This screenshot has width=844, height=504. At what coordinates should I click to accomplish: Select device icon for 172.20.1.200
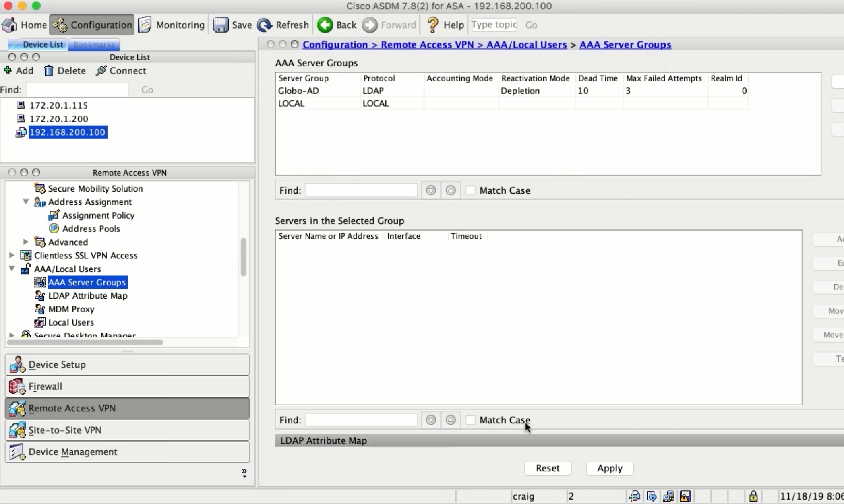click(x=21, y=119)
